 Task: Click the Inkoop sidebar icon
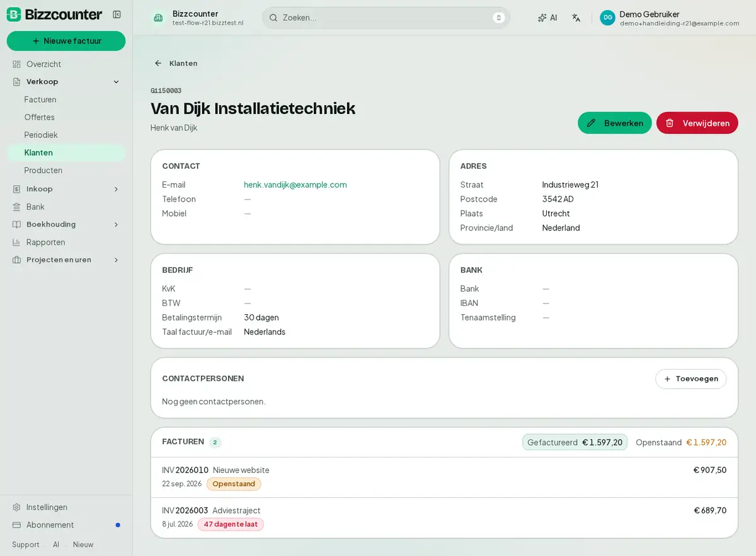click(16, 189)
